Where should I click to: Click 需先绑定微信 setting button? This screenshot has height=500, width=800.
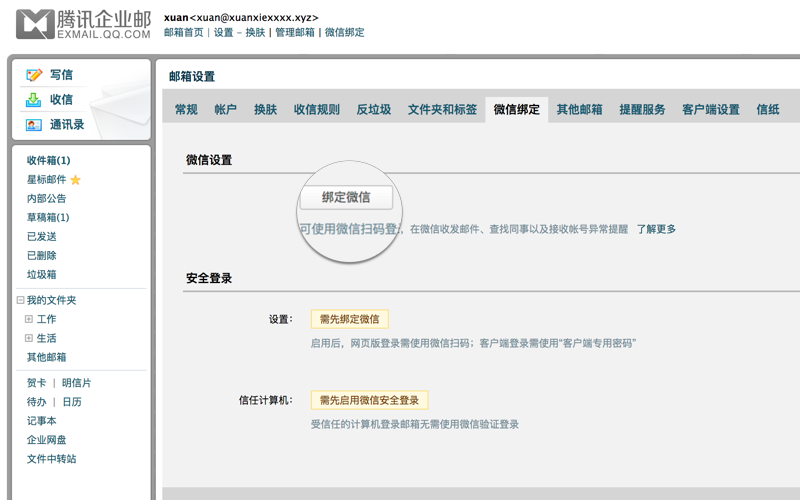coord(349,319)
